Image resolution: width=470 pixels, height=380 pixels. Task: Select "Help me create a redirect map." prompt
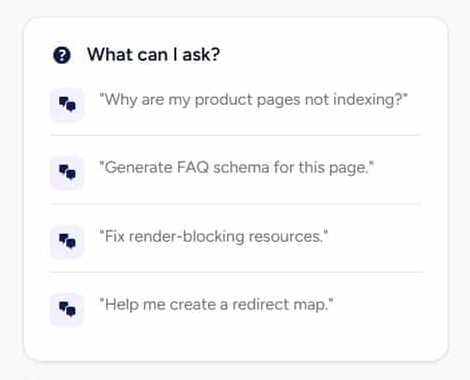(216, 305)
